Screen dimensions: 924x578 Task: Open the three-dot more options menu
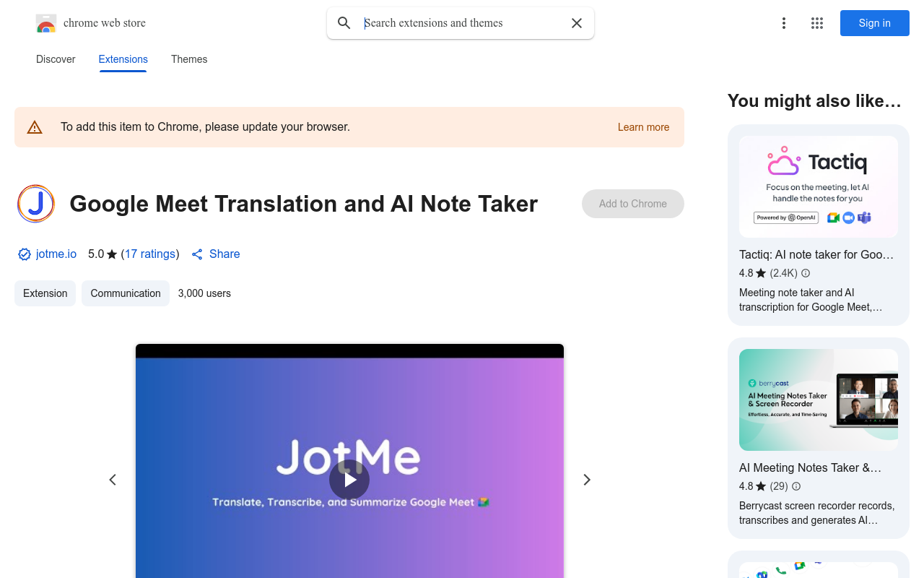pos(784,23)
